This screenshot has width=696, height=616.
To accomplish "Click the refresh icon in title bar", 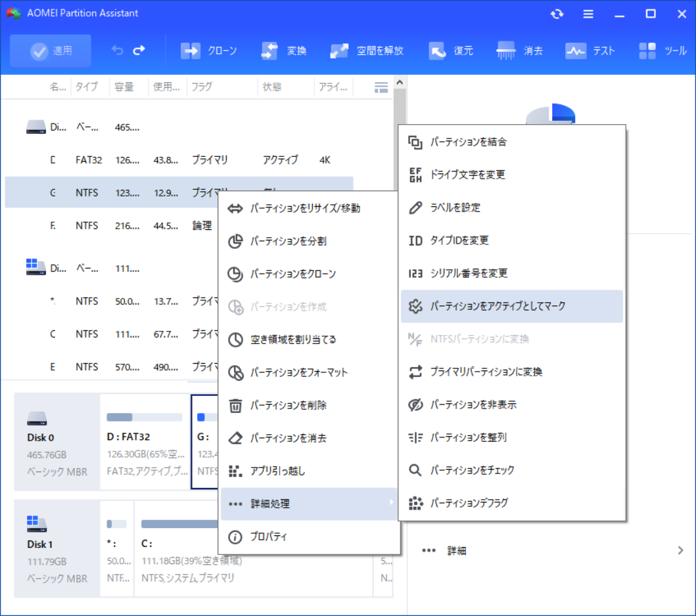I will (x=557, y=14).
